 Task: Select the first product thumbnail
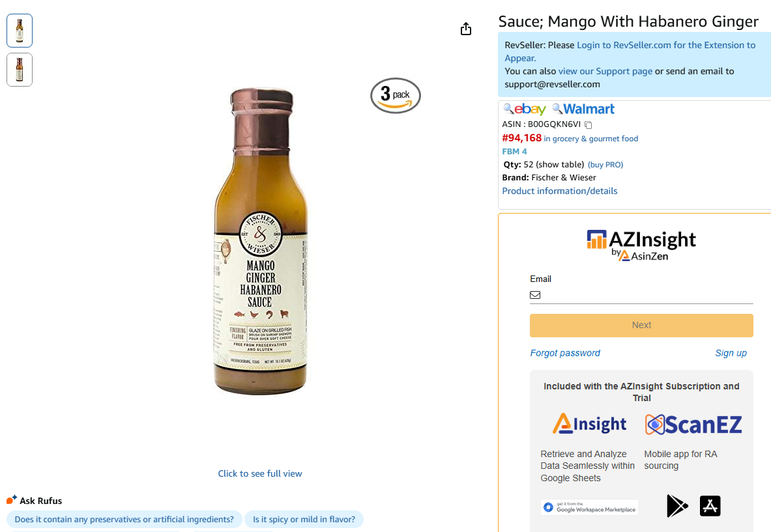[20, 31]
